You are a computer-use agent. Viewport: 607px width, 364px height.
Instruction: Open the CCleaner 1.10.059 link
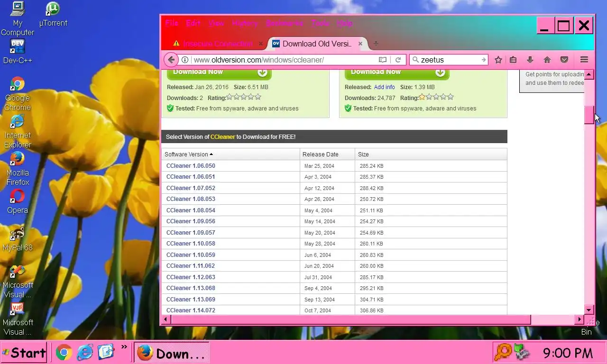191,255
